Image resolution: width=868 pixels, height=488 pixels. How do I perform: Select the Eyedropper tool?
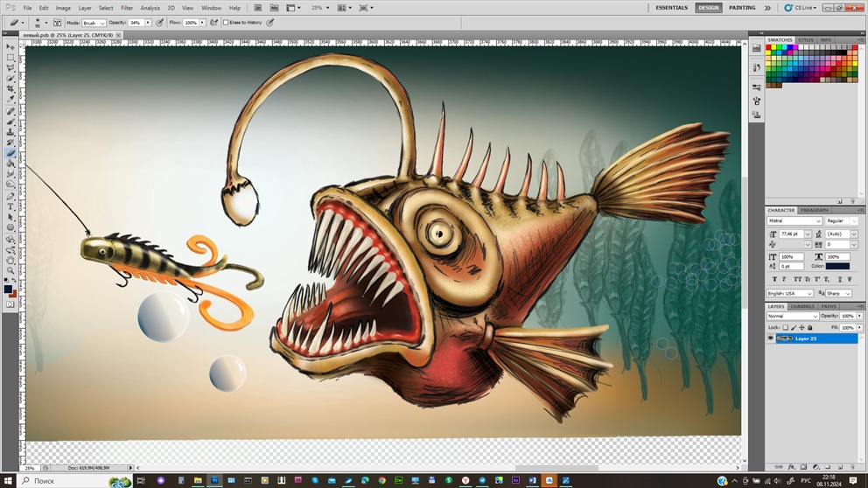pos(10,101)
